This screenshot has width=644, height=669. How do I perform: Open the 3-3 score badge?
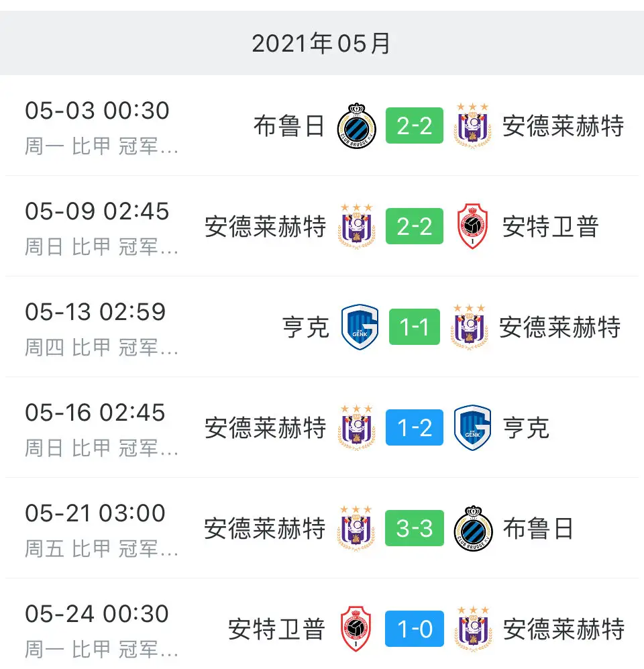click(x=414, y=528)
